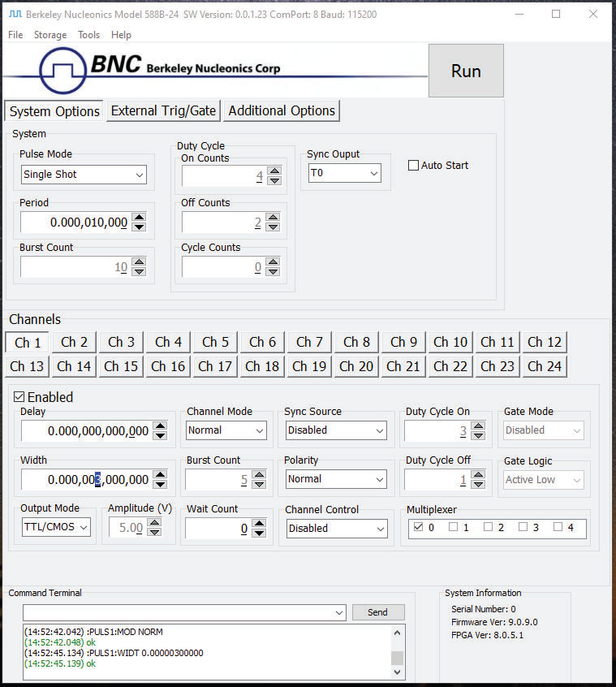Increase the Period value with up arrow

pyautogui.click(x=140, y=218)
